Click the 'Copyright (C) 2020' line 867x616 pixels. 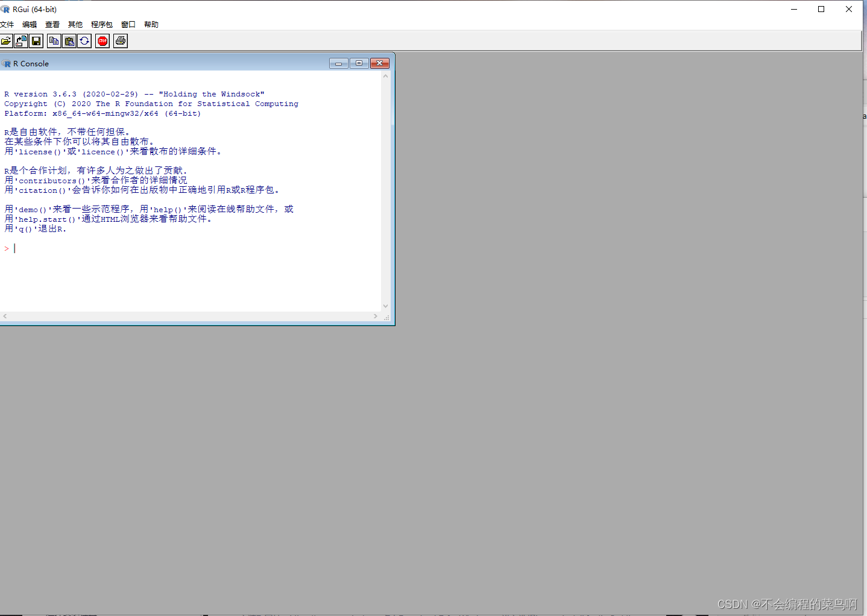click(x=151, y=104)
